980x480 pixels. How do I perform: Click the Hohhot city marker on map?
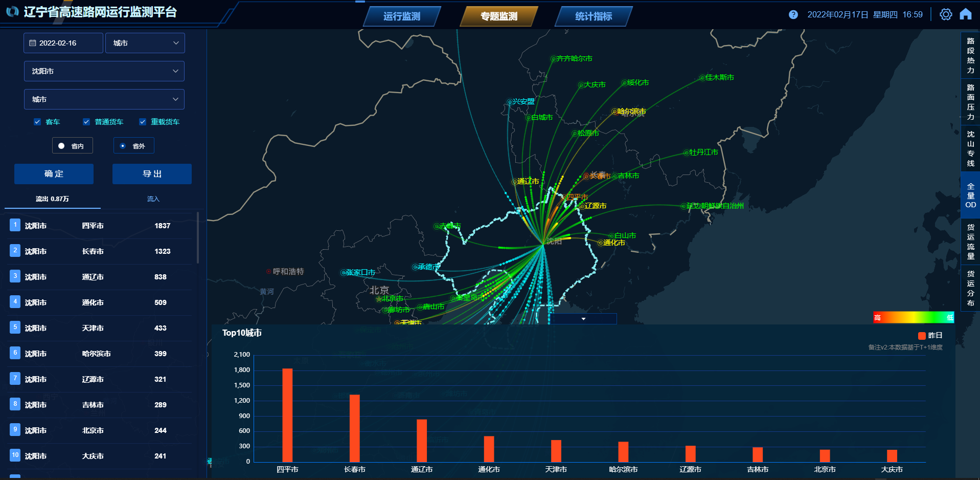269,272
